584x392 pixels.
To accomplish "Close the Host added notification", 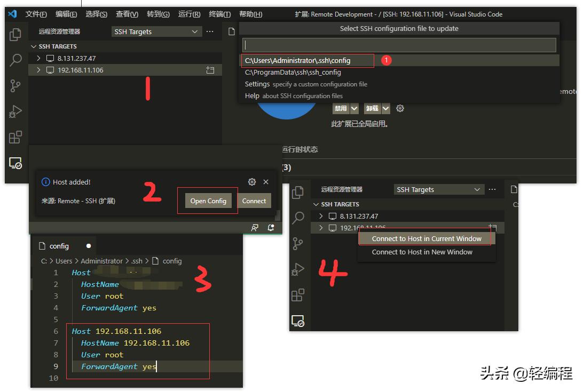I will (265, 182).
